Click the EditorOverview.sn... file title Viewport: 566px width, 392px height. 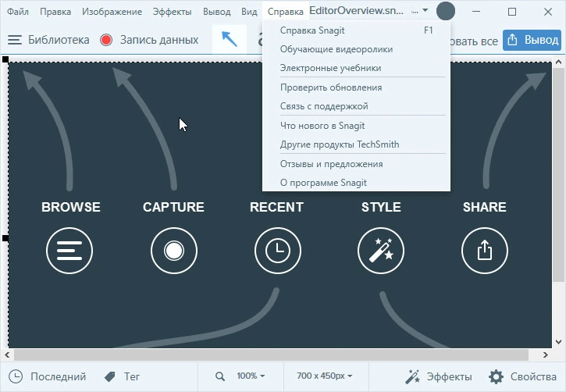click(x=357, y=10)
